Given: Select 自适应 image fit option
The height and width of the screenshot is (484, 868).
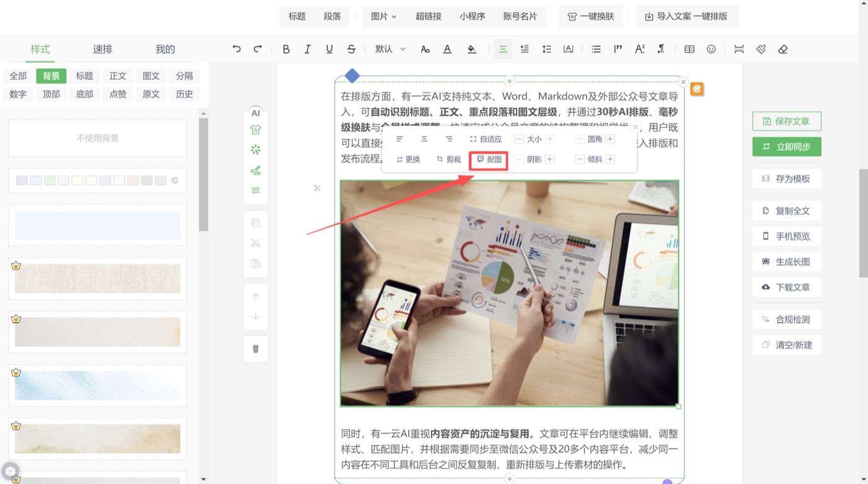Looking at the screenshot, I should tap(485, 139).
